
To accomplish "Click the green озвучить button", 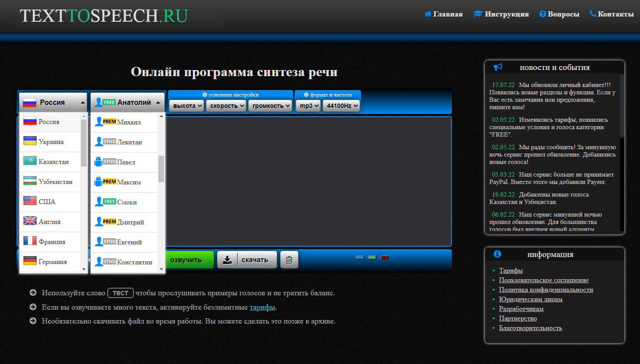I will click(189, 260).
